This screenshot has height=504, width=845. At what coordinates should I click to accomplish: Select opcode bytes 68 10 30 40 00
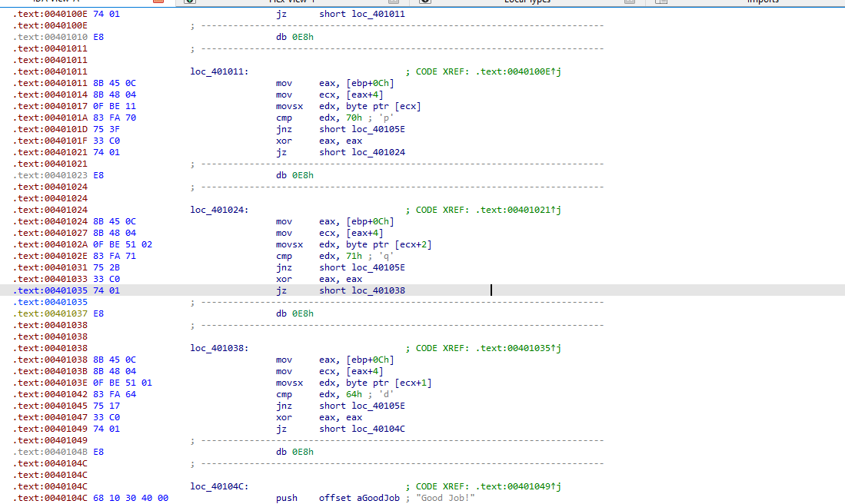[x=131, y=498]
